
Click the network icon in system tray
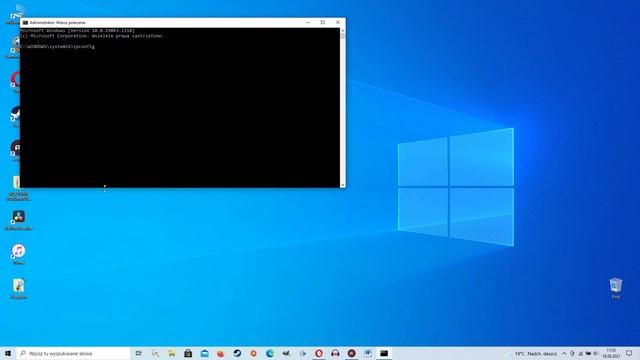coord(580,353)
